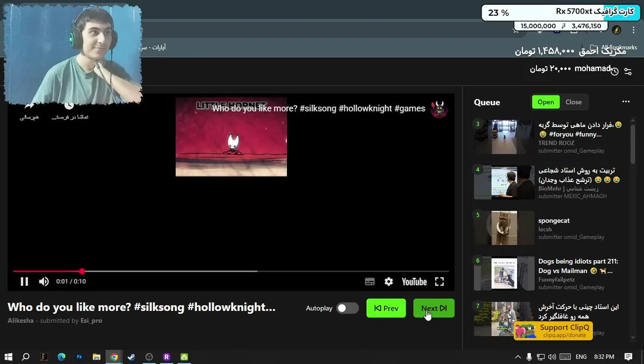
Task: Open File Explorer from taskbar
Action: click(96, 357)
